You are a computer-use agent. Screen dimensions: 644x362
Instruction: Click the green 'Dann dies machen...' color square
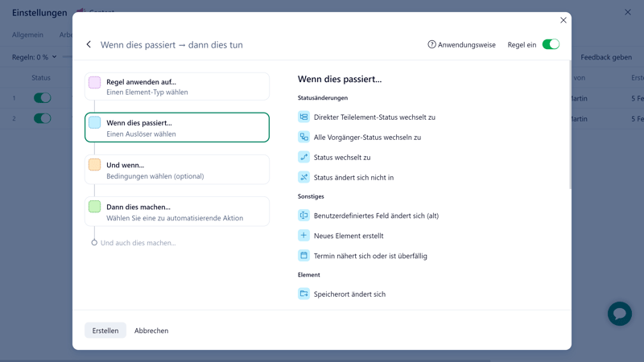pyautogui.click(x=95, y=207)
